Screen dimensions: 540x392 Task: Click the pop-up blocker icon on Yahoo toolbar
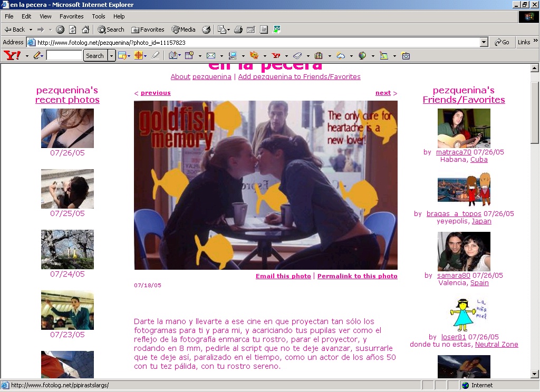[x=122, y=55]
